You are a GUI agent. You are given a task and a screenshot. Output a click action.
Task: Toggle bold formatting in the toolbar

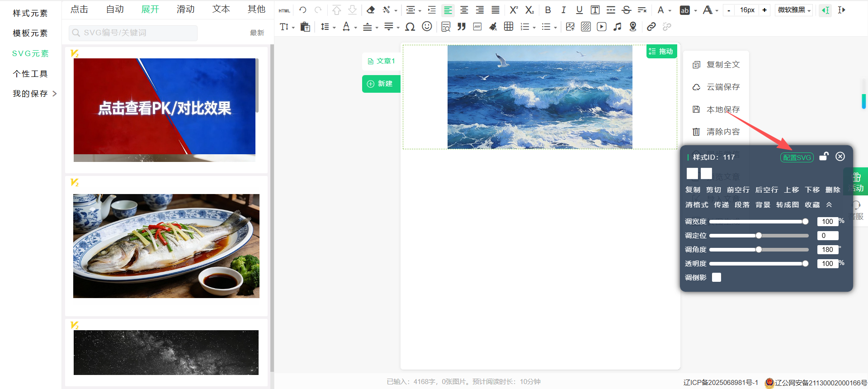click(548, 10)
